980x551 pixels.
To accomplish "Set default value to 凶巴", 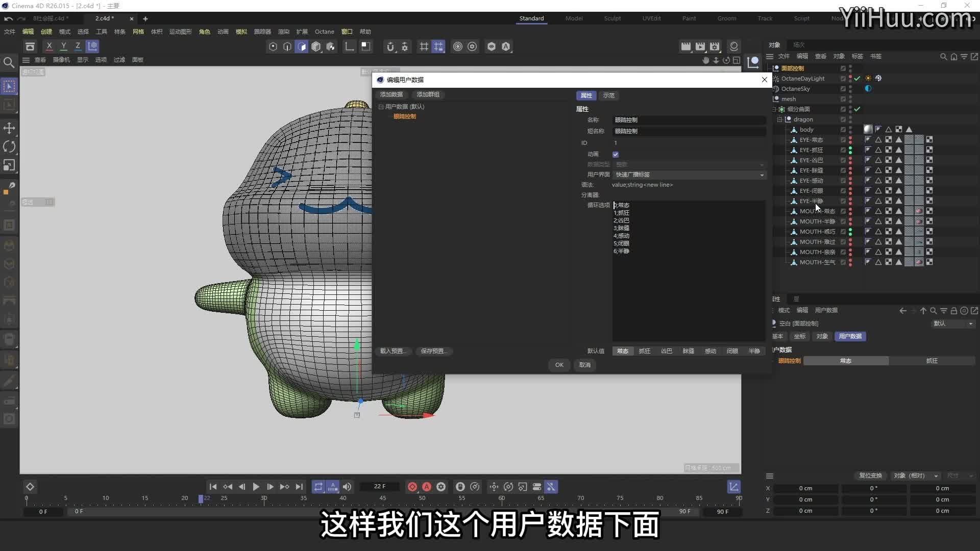I will 667,351.
